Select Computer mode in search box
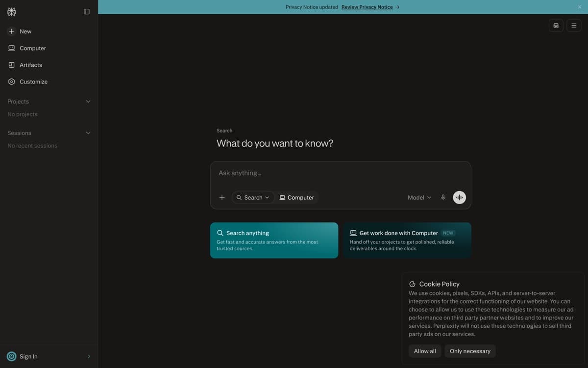The width and height of the screenshot is (588, 368). click(297, 197)
